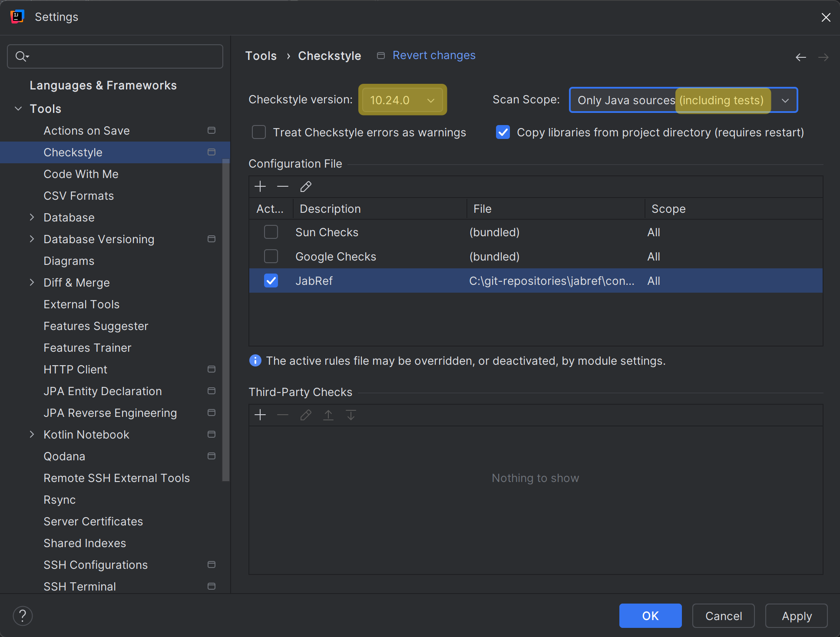Viewport: 840px width, 637px height.
Task: Cancel the Settings dialog
Action: pos(723,616)
